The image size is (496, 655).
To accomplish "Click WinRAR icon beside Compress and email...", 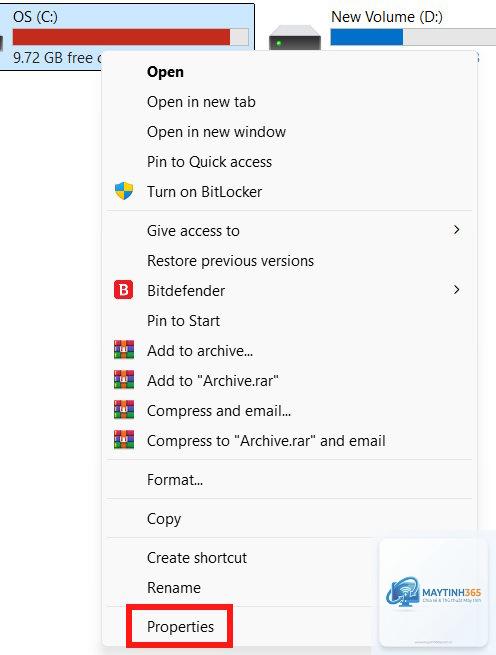I will tap(124, 410).
